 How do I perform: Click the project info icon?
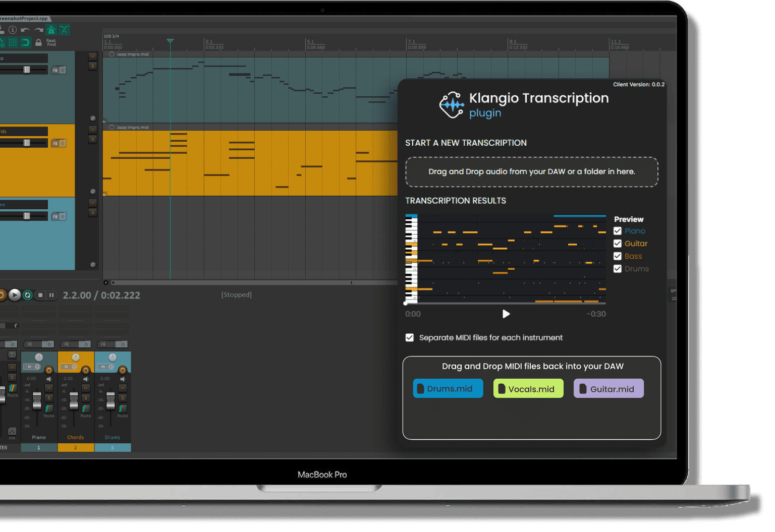[13, 30]
